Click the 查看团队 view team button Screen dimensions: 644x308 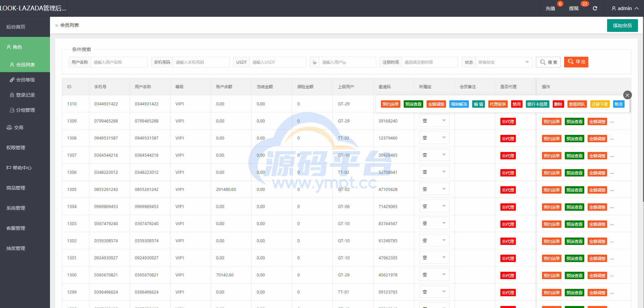point(577,104)
